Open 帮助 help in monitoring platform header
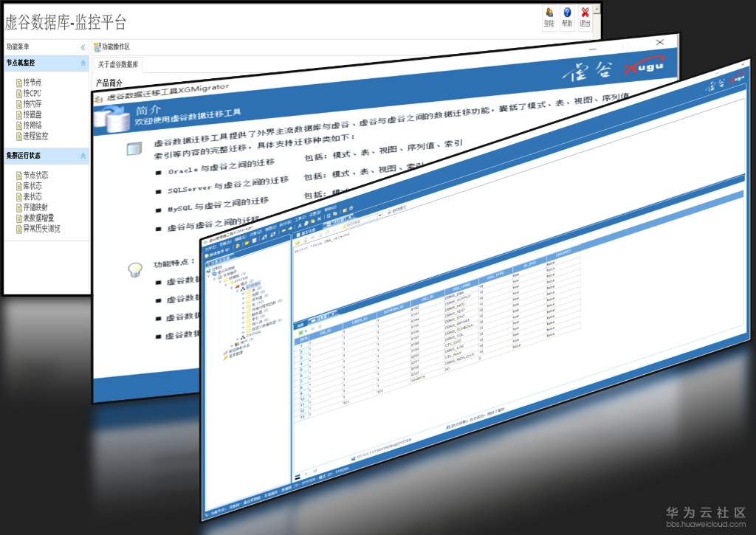Image resolution: width=756 pixels, height=535 pixels. 567,17
